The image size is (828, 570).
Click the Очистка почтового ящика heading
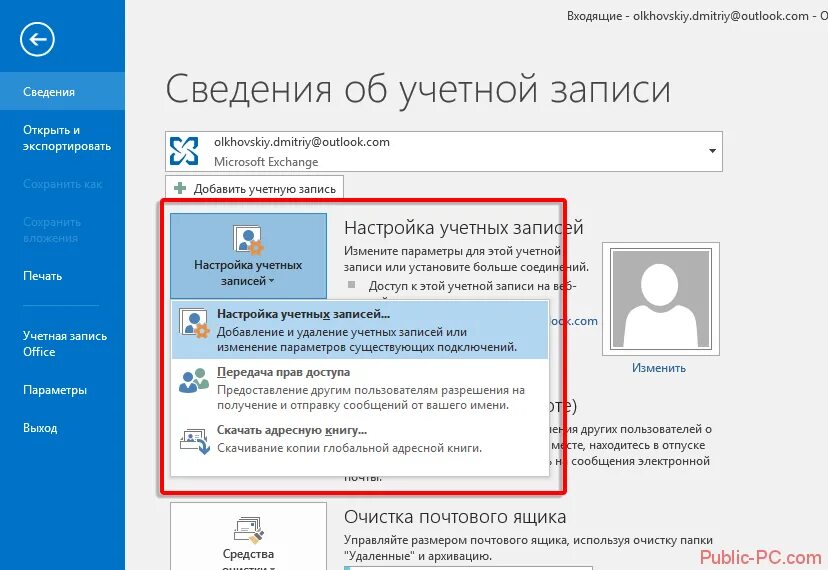pyautogui.click(x=455, y=517)
